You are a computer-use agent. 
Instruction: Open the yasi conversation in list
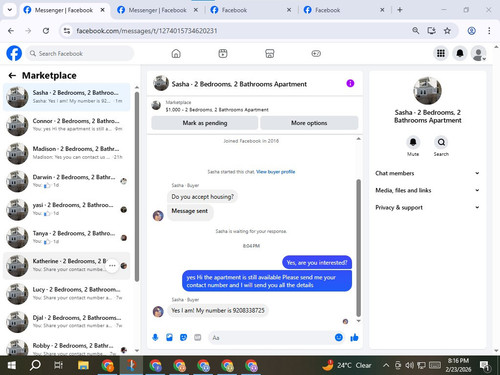click(x=67, y=209)
